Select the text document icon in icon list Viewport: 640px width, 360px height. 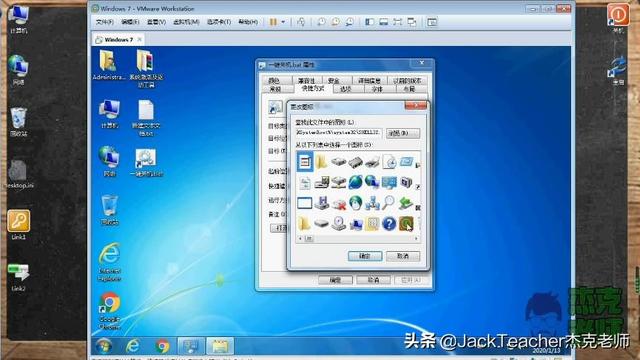305,162
